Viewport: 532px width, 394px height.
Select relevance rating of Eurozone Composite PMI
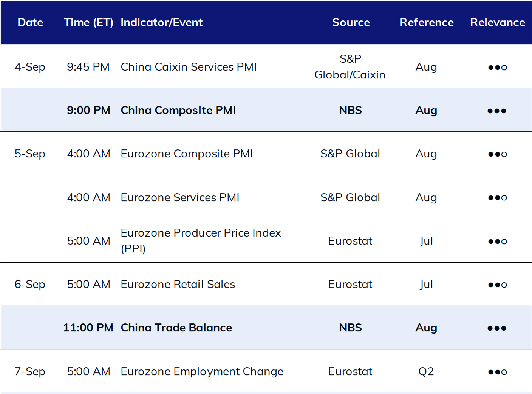click(497, 154)
